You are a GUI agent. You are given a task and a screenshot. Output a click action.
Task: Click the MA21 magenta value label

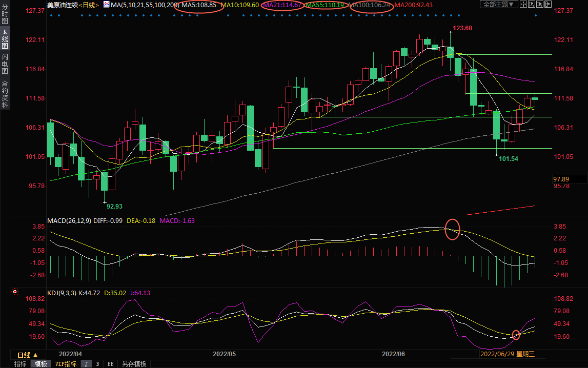[281, 5]
